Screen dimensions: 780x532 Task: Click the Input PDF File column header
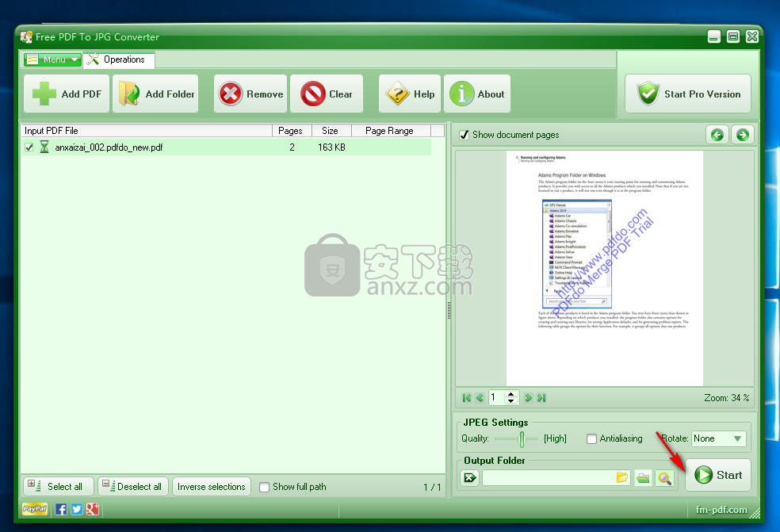coord(146,130)
